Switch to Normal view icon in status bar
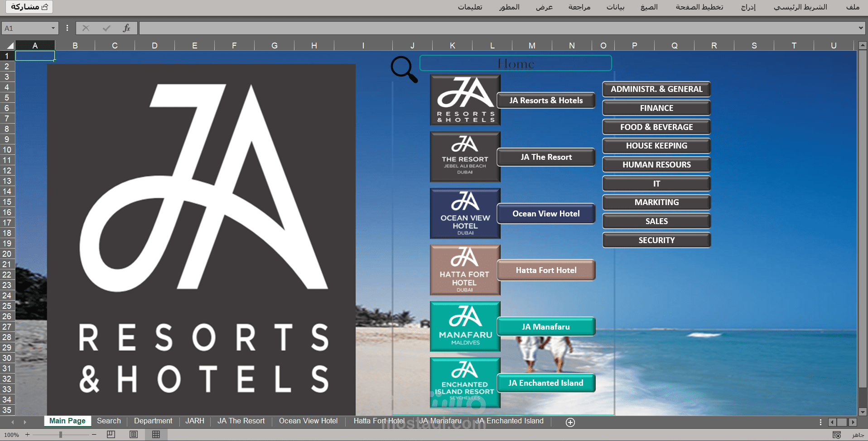 pyautogui.click(x=156, y=435)
